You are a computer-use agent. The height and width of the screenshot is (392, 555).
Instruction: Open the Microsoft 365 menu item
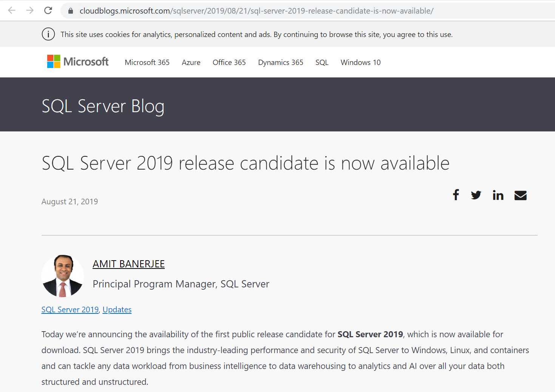click(x=147, y=62)
